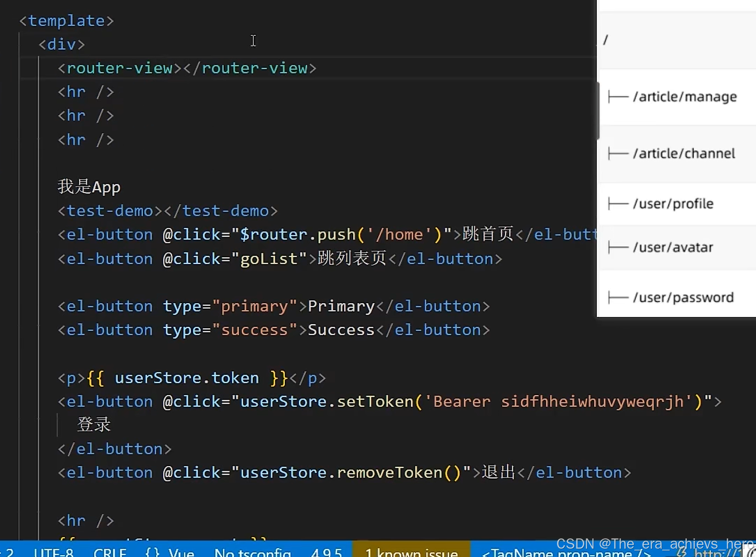Click the curly braces icon beside Vue
Viewport: 756px width, 557px height.
(x=152, y=552)
